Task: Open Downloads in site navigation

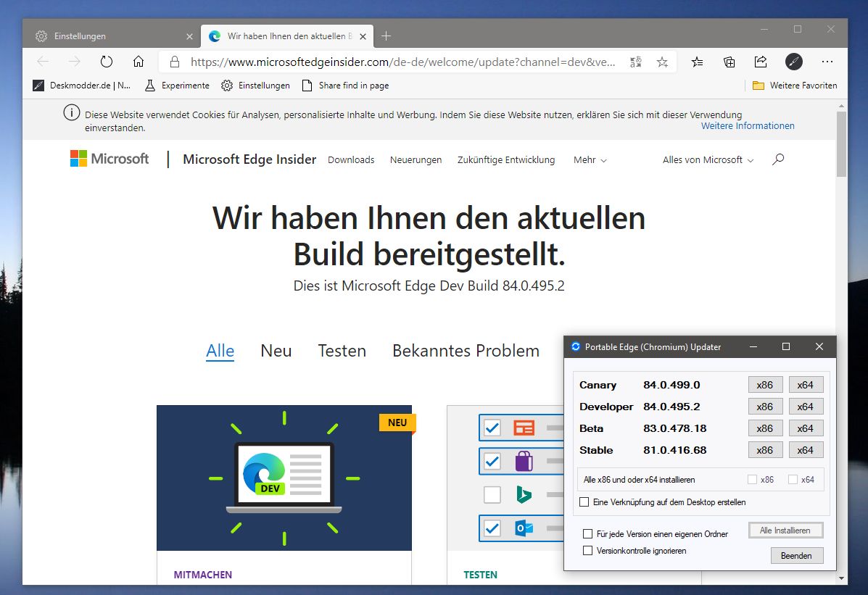Action: pos(351,160)
